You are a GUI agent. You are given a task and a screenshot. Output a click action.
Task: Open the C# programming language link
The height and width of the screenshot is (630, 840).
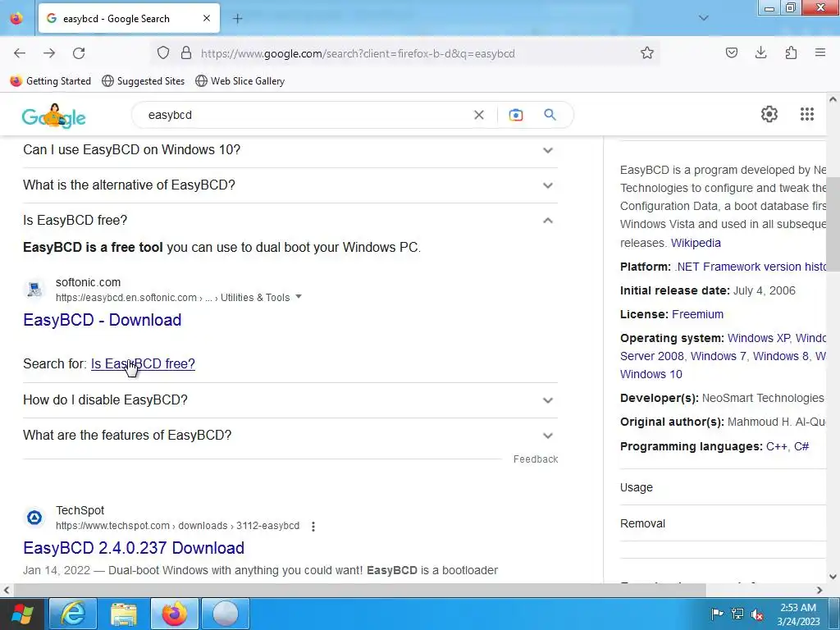(801, 447)
